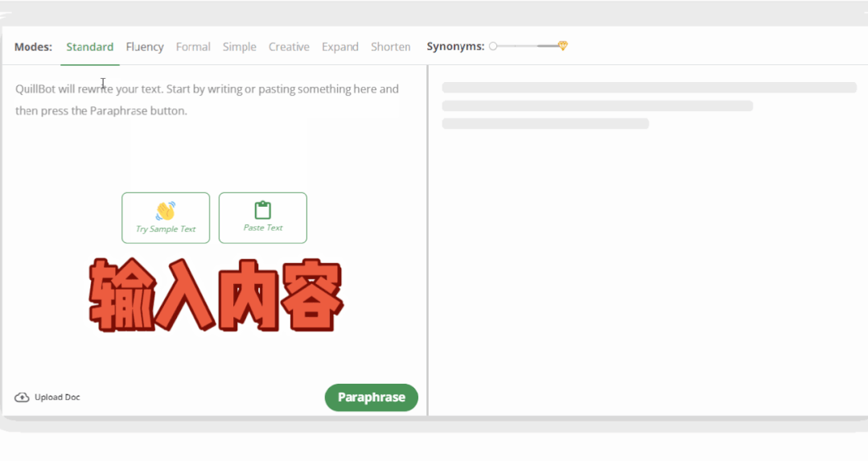Click the cloud upload icon
The width and height of the screenshot is (868, 461).
(x=22, y=397)
